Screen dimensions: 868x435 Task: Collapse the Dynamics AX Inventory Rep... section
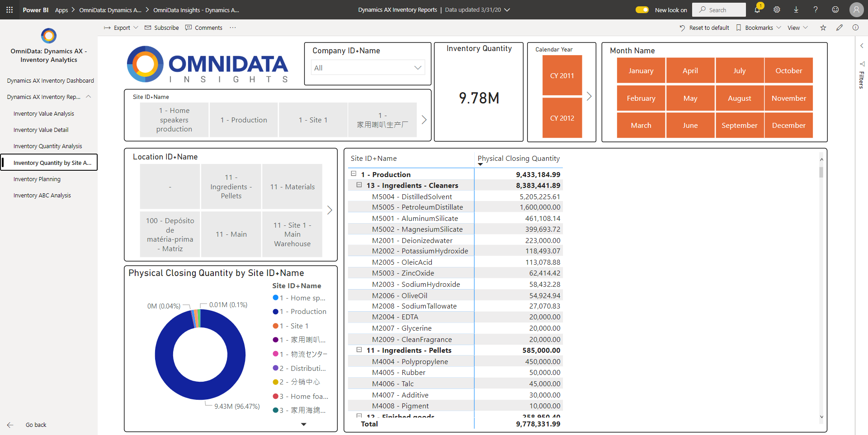(x=89, y=97)
